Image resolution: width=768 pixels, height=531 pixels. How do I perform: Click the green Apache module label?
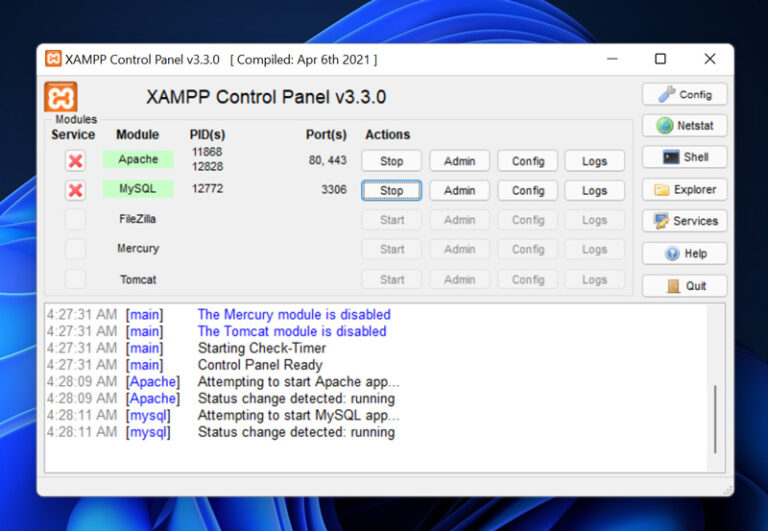pos(138,159)
